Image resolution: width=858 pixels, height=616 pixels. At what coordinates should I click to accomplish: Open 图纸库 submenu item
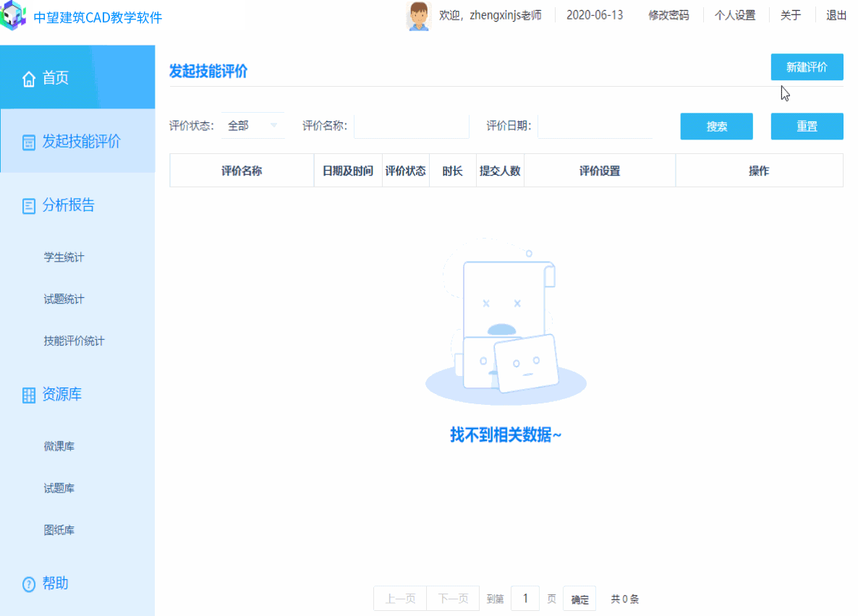click(59, 529)
